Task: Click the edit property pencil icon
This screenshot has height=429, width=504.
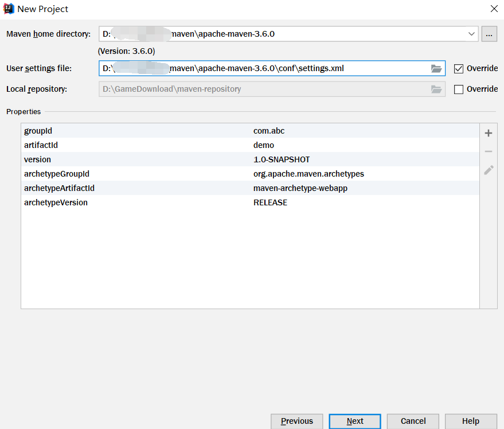Action: click(x=489, y=170)
